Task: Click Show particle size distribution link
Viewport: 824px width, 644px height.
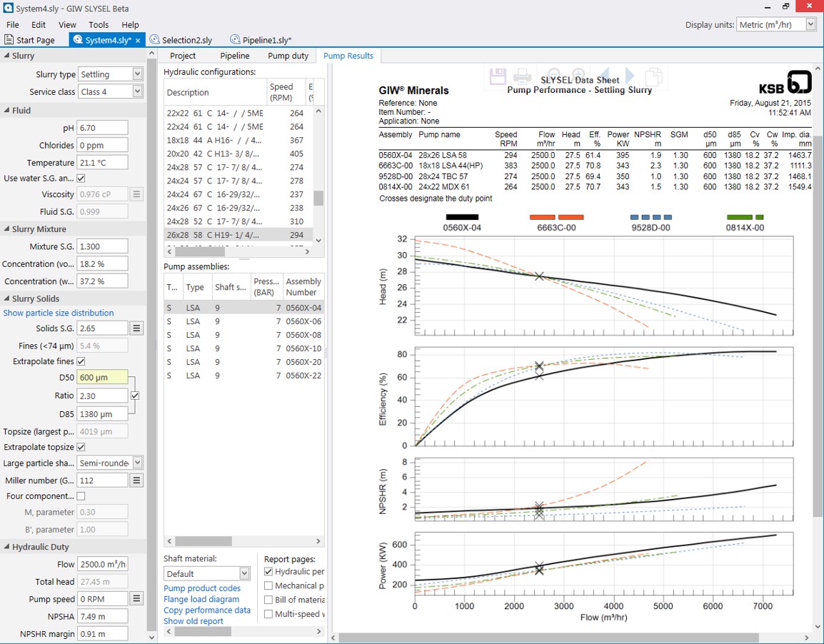Action: [59, 313]
